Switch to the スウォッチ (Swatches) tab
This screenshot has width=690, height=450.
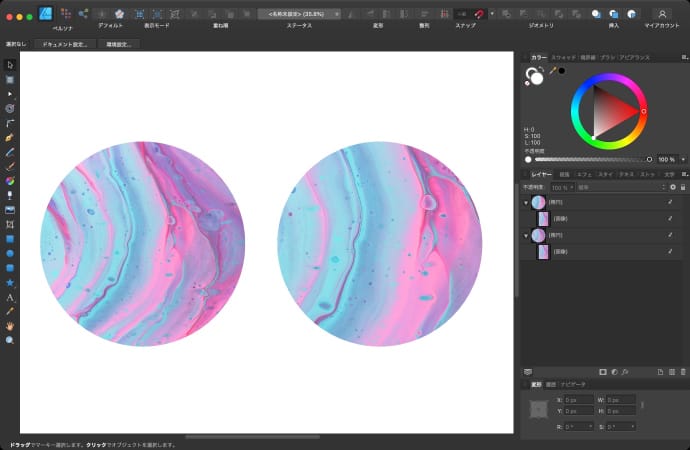pyautogui.click(x=564, y=58)
